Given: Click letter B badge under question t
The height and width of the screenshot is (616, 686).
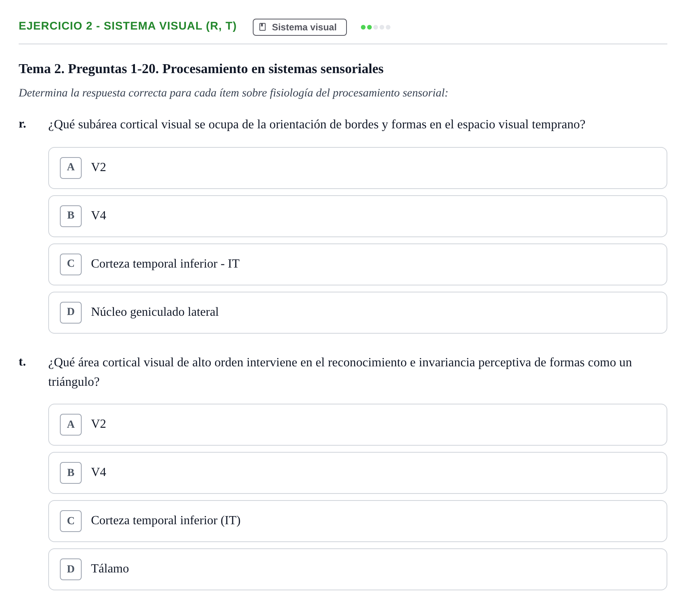Looking at the screenshot, I should click(x=71, y=473).
